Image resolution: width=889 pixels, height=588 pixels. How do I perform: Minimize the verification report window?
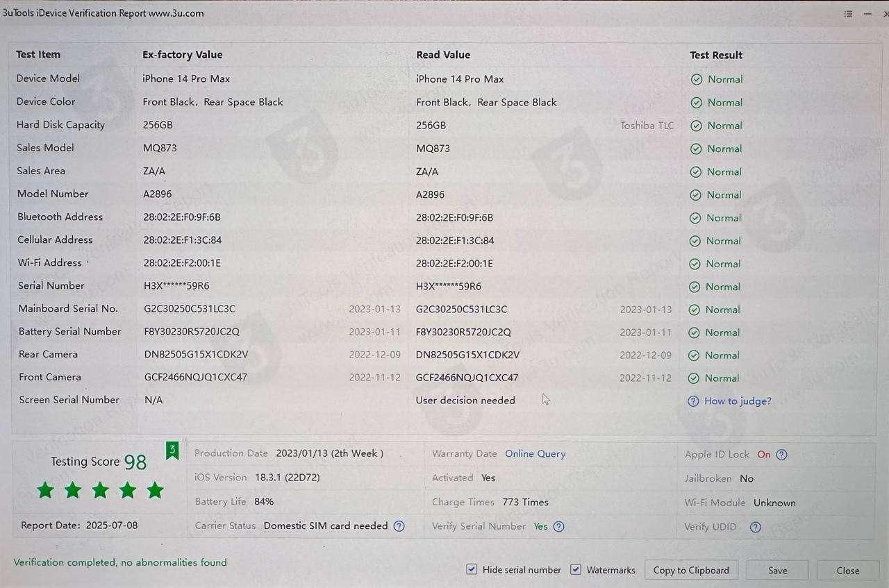pos(867,14)
